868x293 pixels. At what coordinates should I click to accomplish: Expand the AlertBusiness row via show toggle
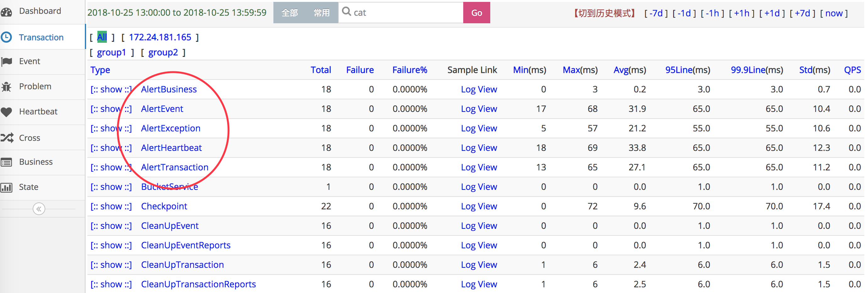coord(111,89)
